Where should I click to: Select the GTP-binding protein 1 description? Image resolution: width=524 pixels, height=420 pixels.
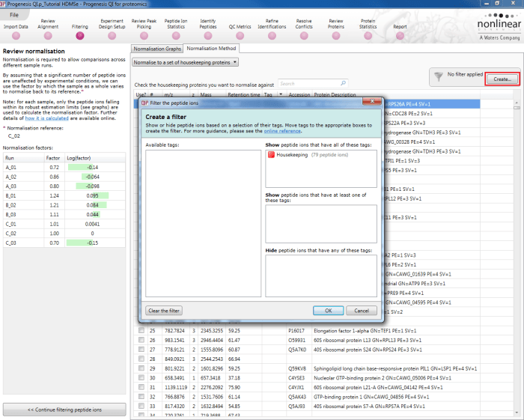371,397
